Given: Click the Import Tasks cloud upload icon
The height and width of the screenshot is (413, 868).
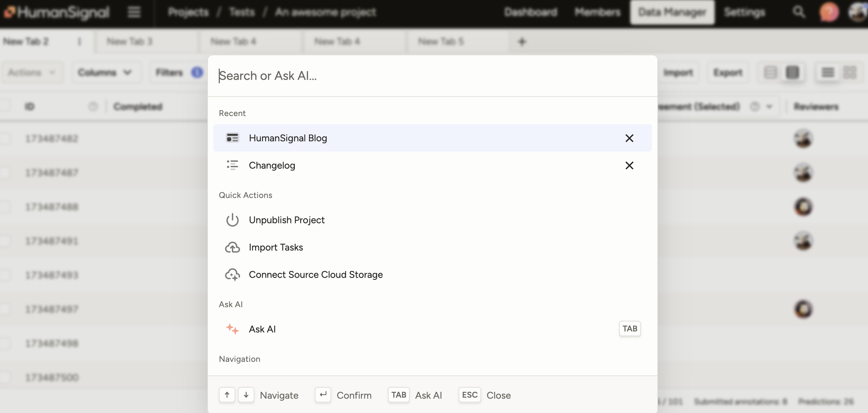Looking at the screenshot, I should pyautogui.click(x=233, y=247).
